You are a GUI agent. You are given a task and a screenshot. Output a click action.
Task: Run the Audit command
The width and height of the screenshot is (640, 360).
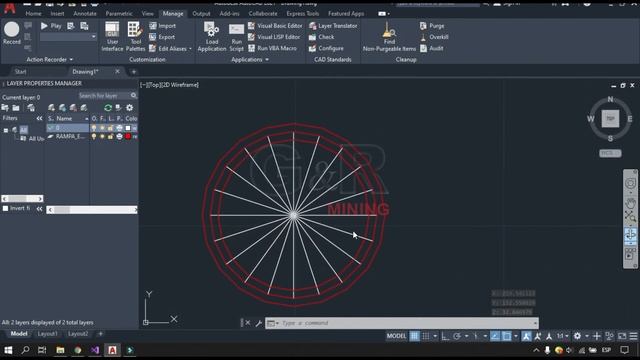pos(431,48)
